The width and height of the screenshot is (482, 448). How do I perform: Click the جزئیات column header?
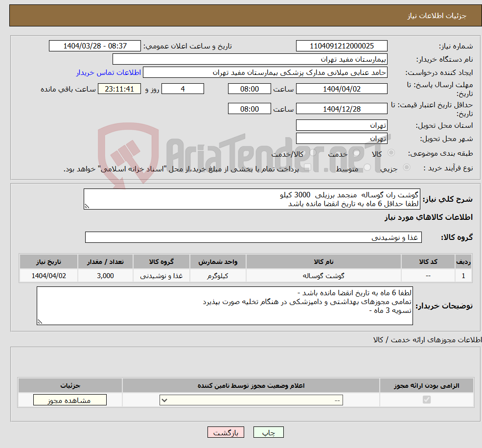click(x=70, y=385)
